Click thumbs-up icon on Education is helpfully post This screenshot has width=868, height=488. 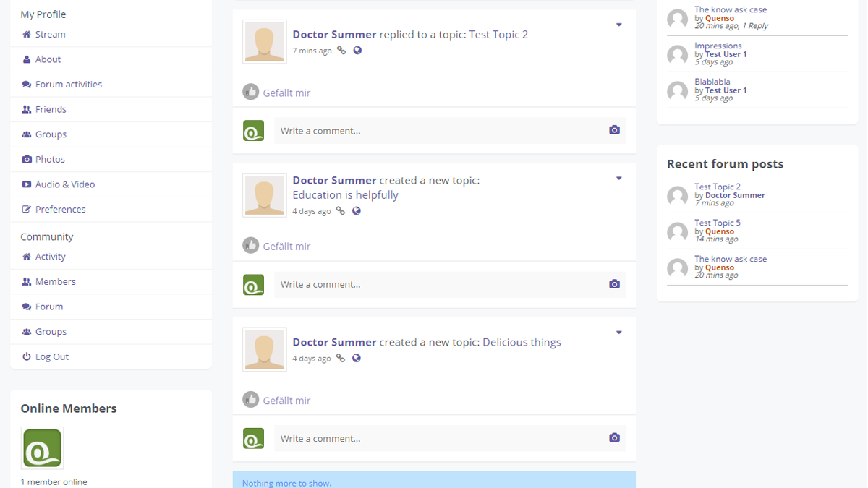click(x=251, y=246)
